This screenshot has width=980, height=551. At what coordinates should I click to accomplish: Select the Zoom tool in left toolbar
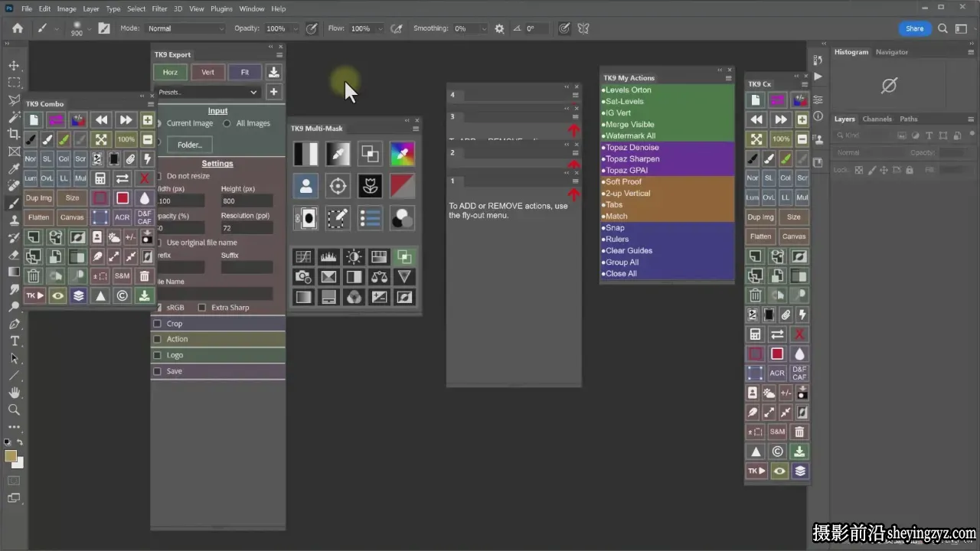point(14,409)
